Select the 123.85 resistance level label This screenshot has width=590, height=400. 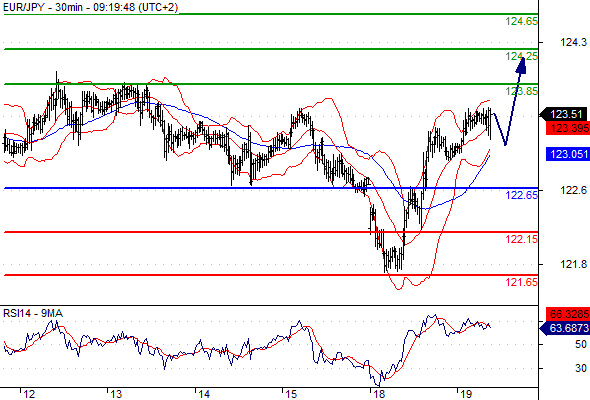click(522, 91)
